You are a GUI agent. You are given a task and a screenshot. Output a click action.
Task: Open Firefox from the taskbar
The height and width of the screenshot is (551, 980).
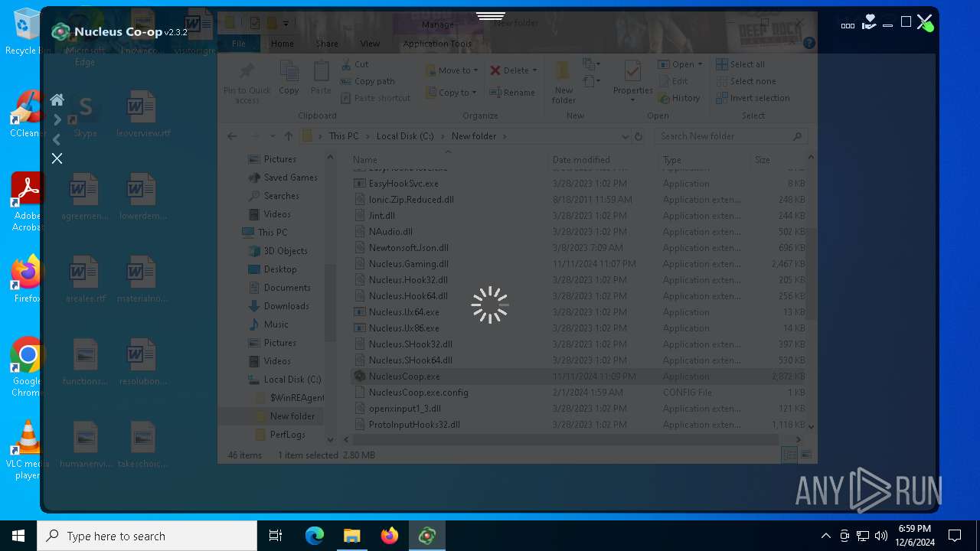(x=390, y=536)
